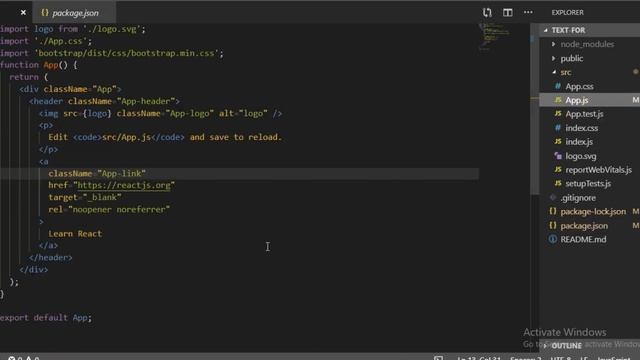Open setupTests.js file

click(588, 184)
